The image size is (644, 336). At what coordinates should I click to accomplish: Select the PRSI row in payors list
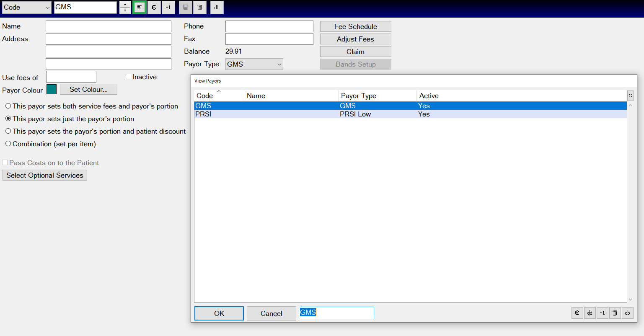click(203, 114)
